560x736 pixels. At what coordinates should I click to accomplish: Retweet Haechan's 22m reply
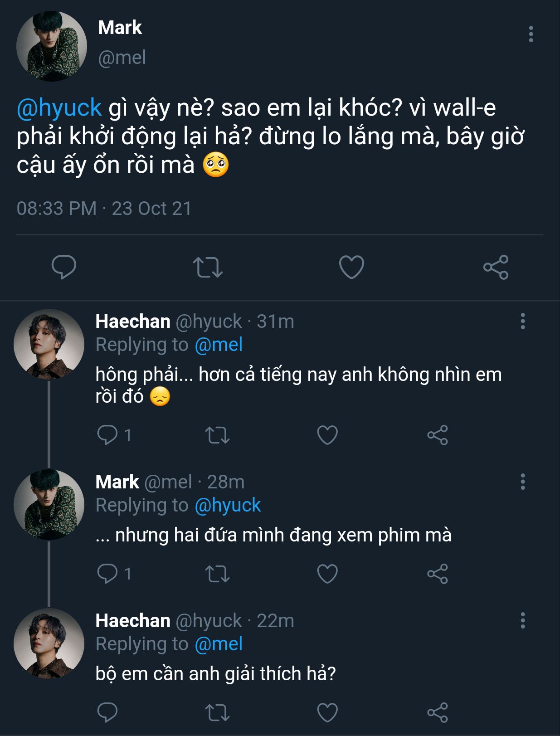tap(218, 712)
